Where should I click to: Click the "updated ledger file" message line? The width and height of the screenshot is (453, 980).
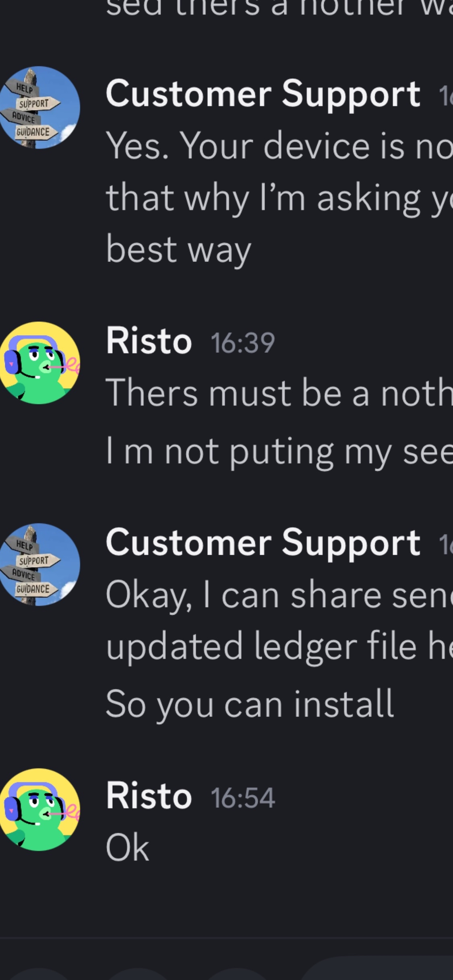point(279,646)
